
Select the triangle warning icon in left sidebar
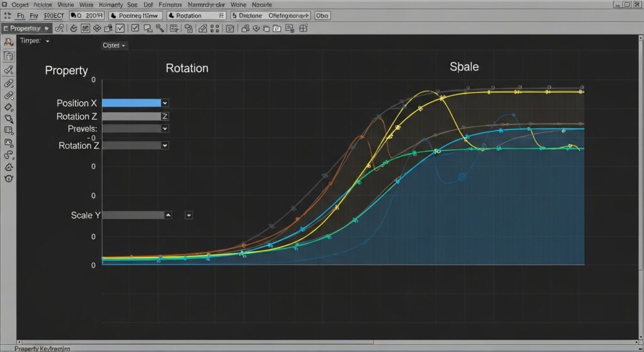coord(9,167)
